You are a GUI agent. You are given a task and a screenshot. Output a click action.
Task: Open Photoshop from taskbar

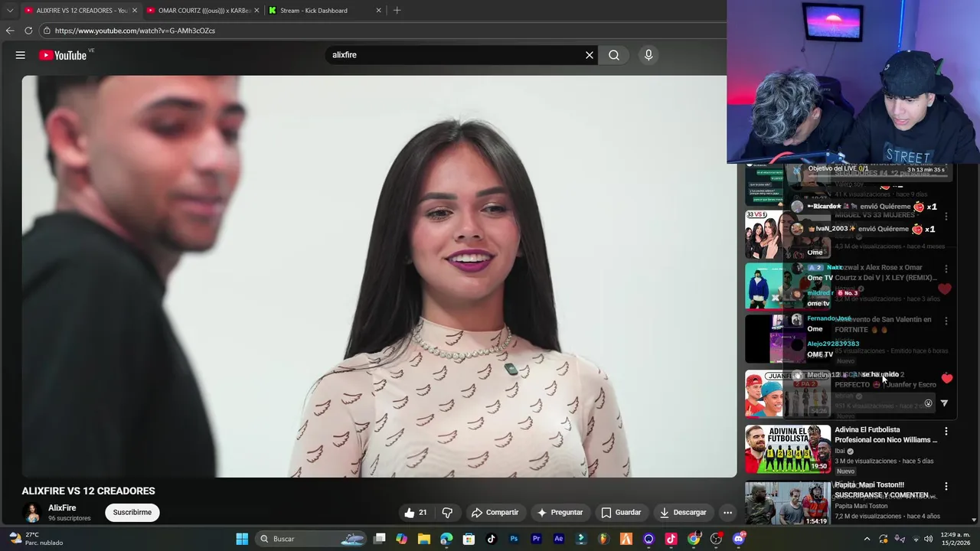[x=514, y=539]
